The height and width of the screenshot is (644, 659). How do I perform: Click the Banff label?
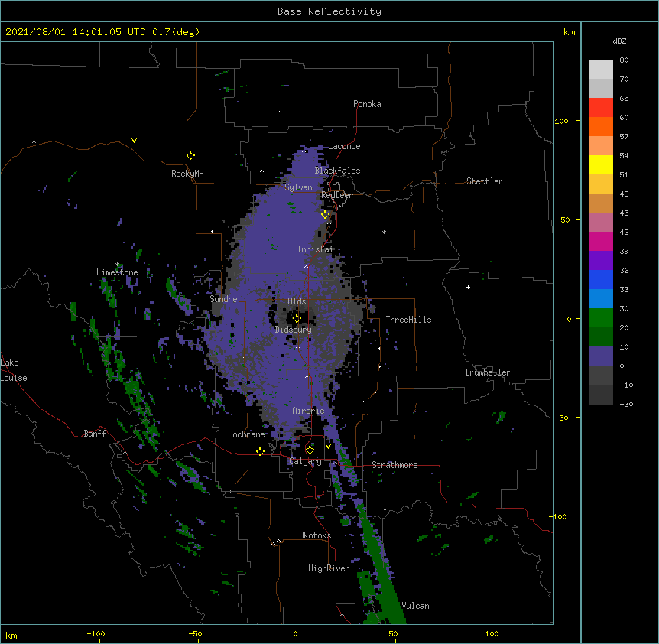coord(95,434)
